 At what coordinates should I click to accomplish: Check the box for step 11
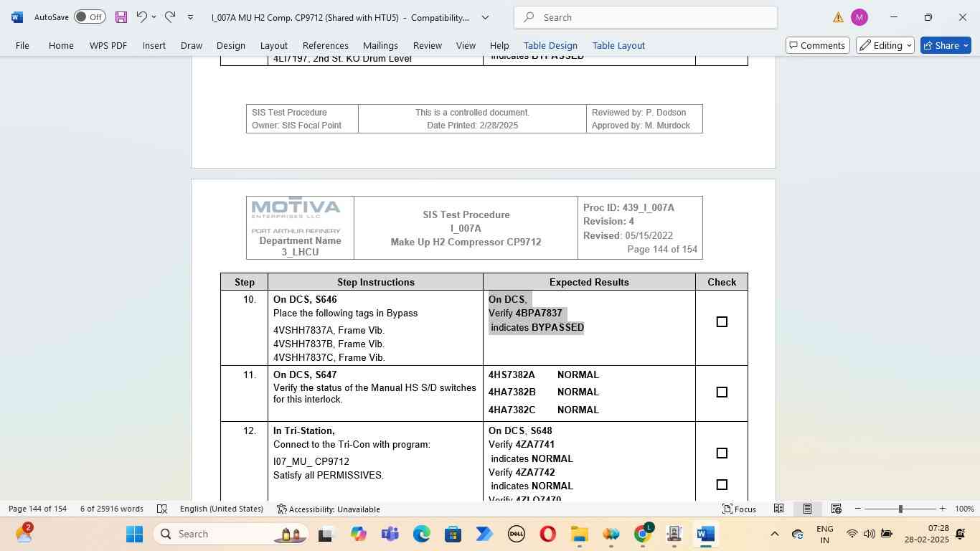(x=722, y=392)
